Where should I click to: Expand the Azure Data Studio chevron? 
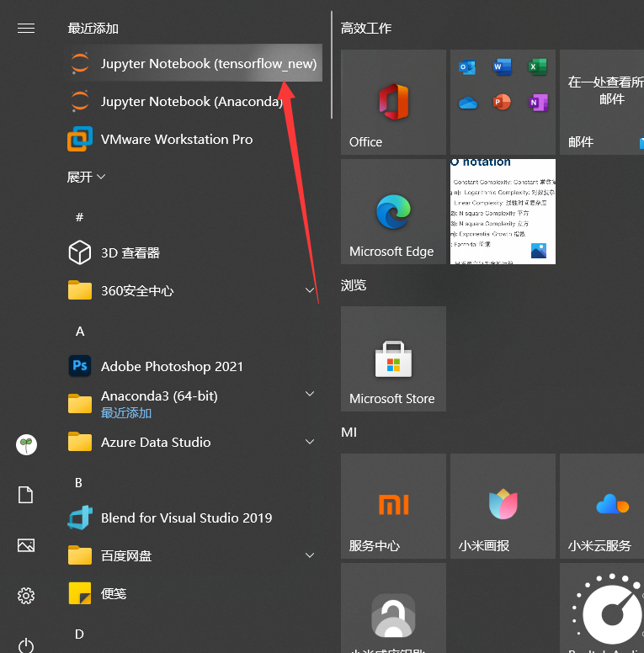[310, 442]
